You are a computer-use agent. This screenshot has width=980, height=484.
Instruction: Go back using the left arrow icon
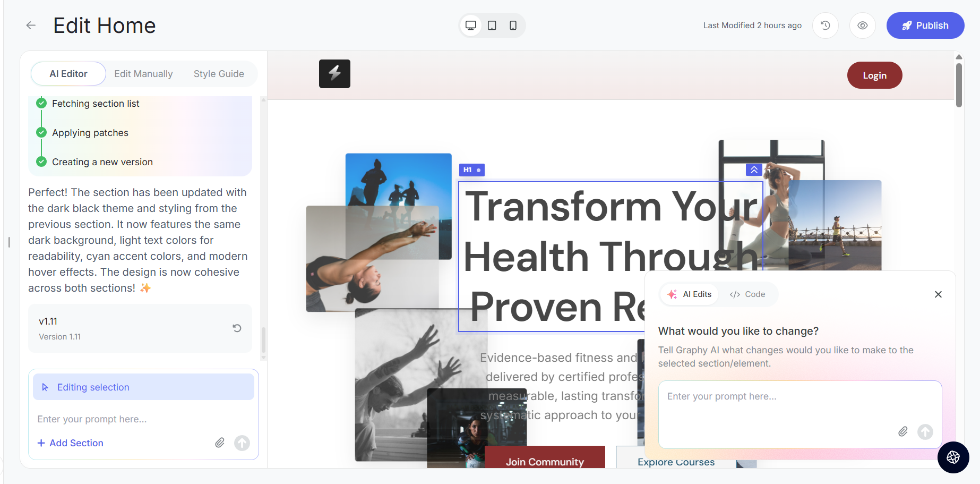tap(31, 26)
